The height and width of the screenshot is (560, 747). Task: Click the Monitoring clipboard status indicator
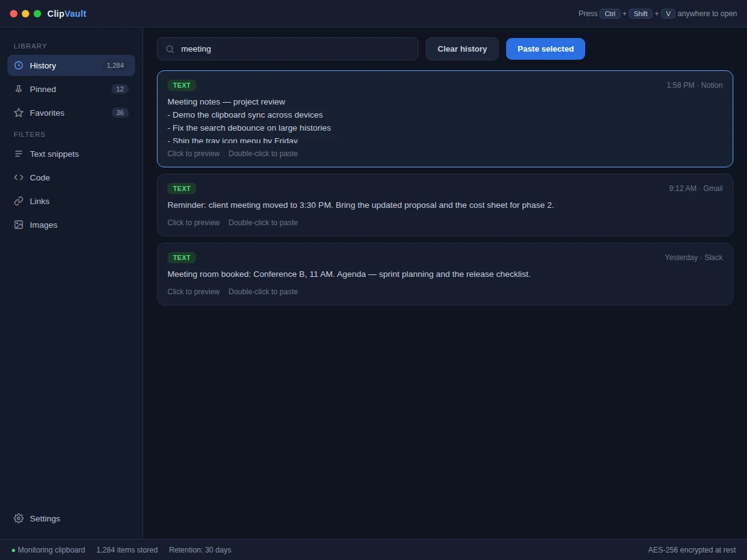pos(48,550)
